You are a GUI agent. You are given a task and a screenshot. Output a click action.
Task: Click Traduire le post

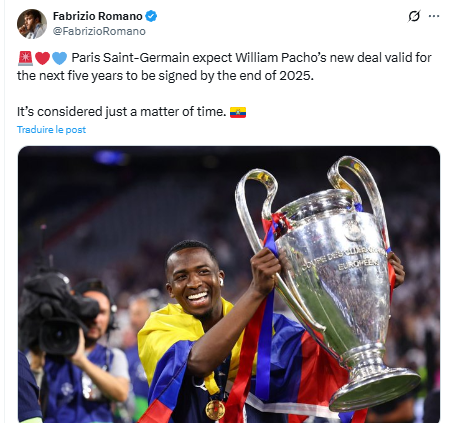coord(51,130)
